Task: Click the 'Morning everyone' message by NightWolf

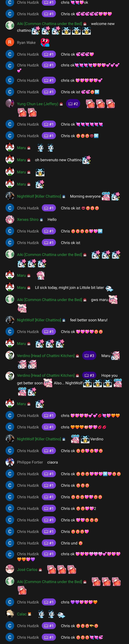Action: coord(85,196)
